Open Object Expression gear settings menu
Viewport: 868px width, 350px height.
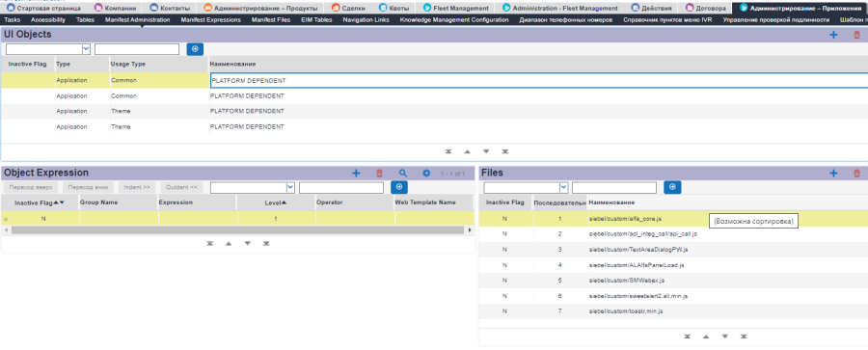coord(426,174)
